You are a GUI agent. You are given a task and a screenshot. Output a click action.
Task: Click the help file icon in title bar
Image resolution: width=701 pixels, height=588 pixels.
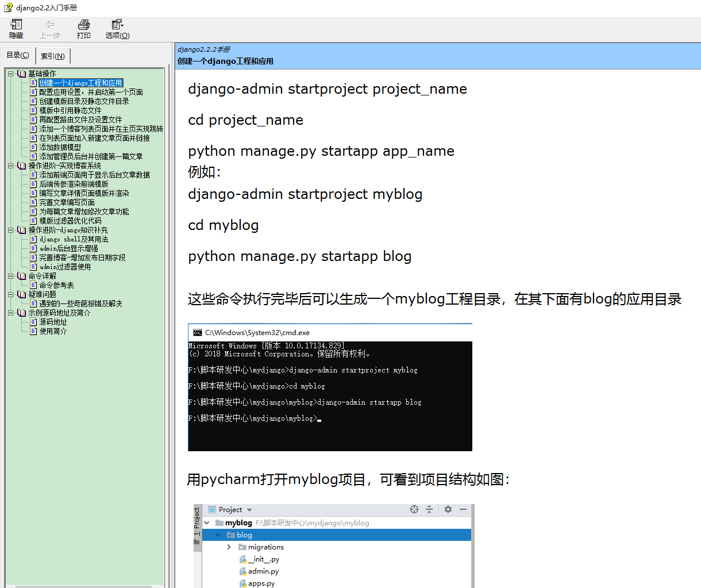[7, 8]
